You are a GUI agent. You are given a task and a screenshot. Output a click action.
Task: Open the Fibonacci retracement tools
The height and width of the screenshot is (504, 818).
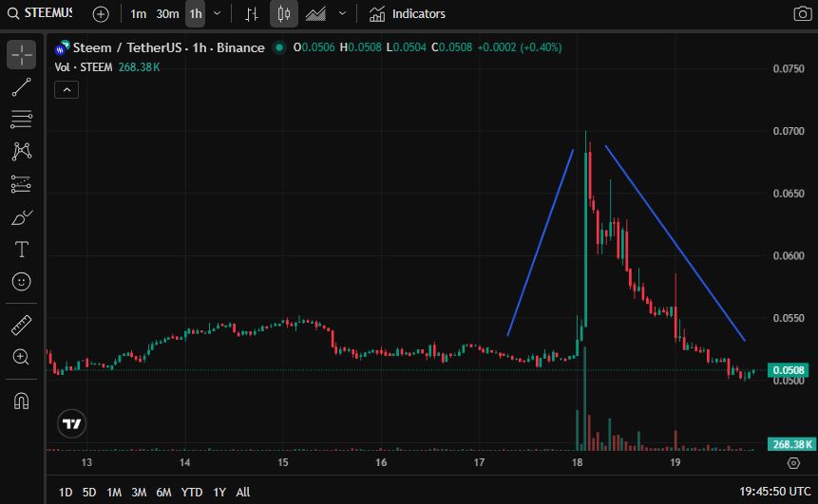coord(22,120)
